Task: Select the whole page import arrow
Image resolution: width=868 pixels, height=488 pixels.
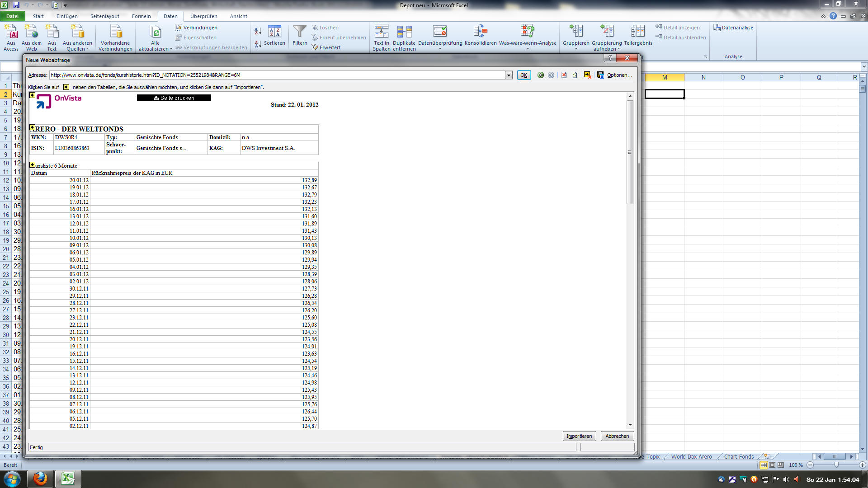Action: (33, 95)
